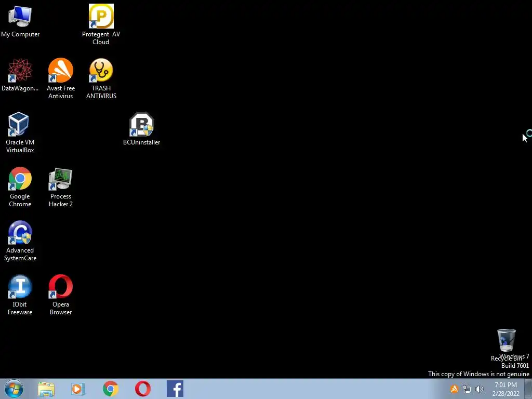Launch Opera from the taskbar
The image size is (532, 399).
point(143,389)
